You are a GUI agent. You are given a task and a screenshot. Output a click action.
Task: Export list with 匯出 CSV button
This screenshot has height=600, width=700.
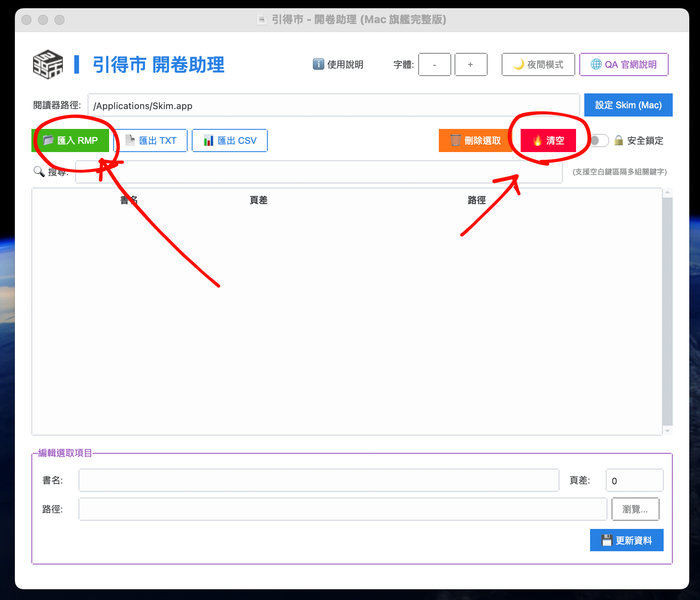[x=230, y=140]
